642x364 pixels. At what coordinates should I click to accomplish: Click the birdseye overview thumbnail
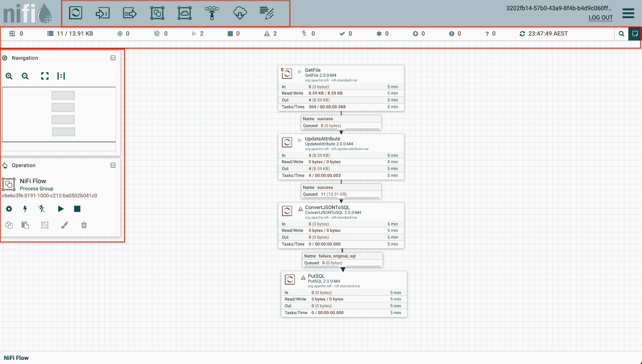[59, 119]
